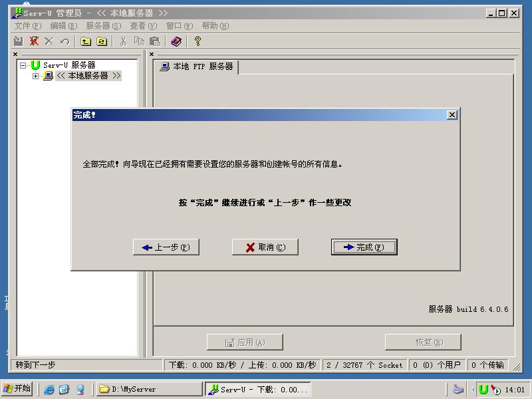Close the 完成! dialog with X
This screenshot has width=532, height=399.
(452, 115)
